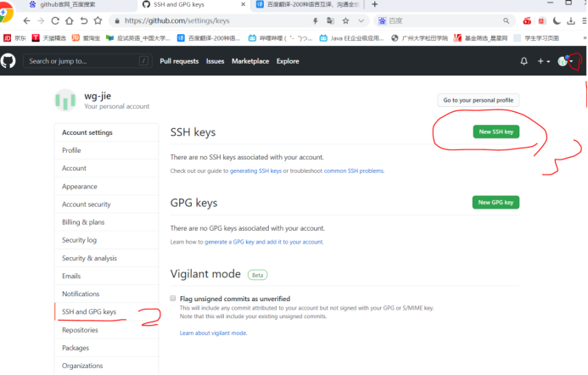Select Repositories in settings sidebar
Image resolution: width=588 pixels, height=375 pixels.
click(x=107, y=330)
